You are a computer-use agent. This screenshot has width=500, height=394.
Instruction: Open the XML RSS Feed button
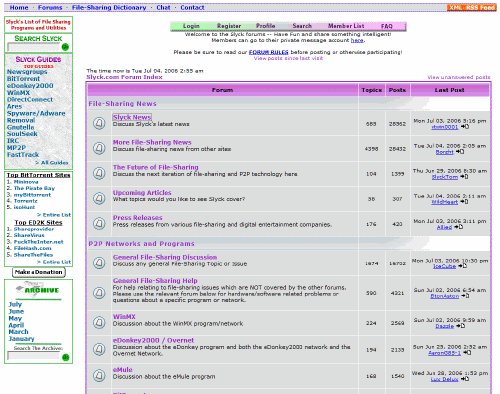472,7
